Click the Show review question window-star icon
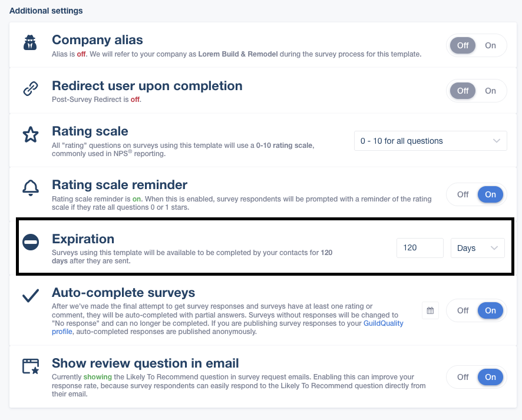The width and height of the screenshot is (522, 420). [31, 366]
